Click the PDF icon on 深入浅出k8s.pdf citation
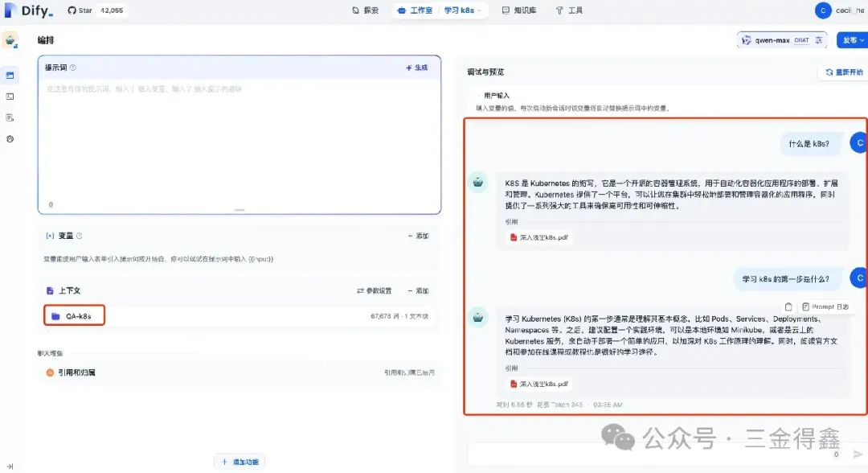Screen dimensions: 868x473 click(x=514, y=237)
